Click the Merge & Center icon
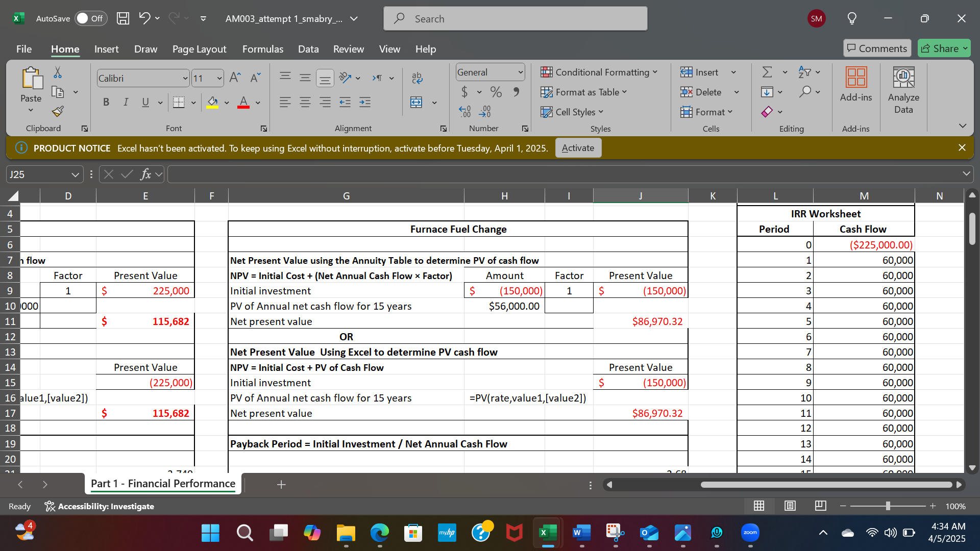The image size is (980, 551). [416, 103]
